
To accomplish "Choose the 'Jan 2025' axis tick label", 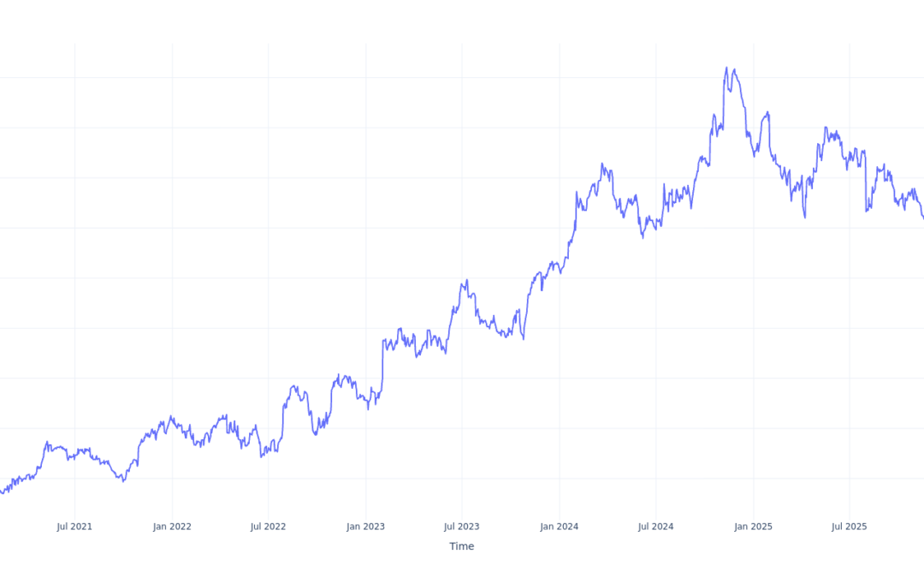I will click(754, 527).
